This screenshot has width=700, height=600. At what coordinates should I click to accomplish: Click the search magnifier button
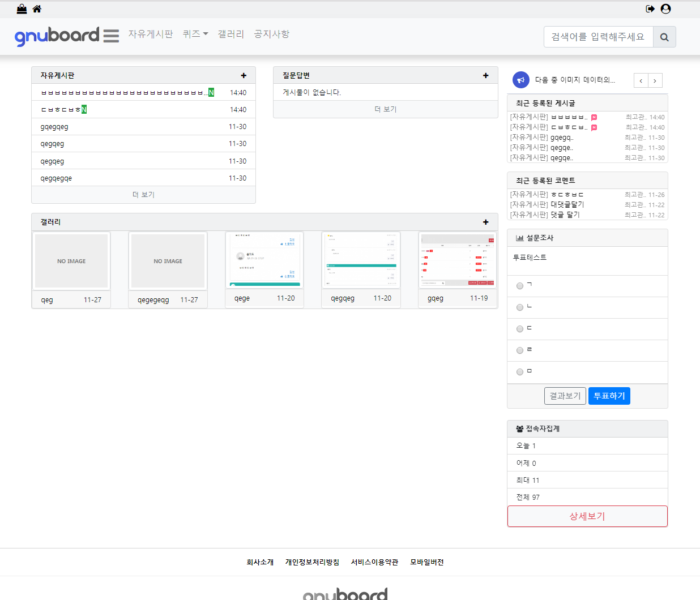pos(664,37)
